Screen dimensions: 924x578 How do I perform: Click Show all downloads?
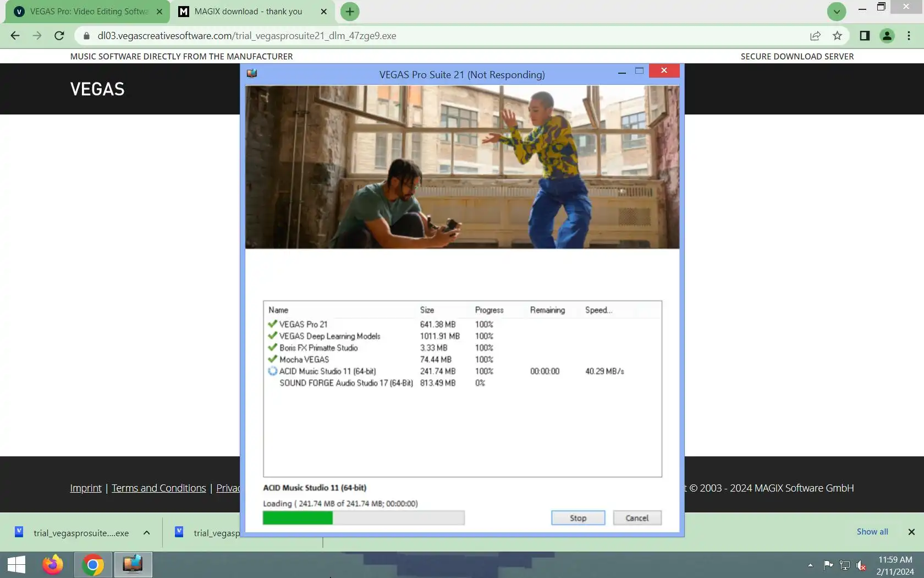(872, 532)
